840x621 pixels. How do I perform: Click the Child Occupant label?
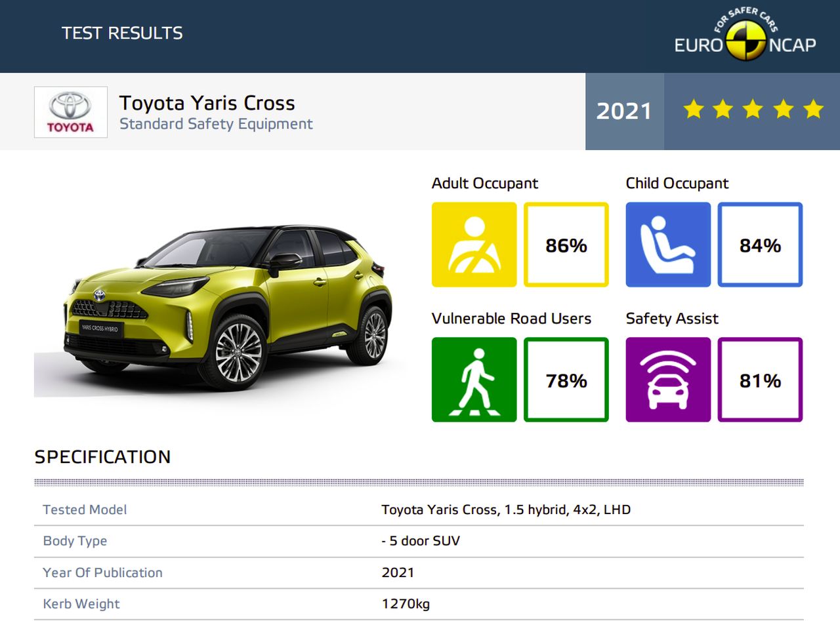pos(677,184)
